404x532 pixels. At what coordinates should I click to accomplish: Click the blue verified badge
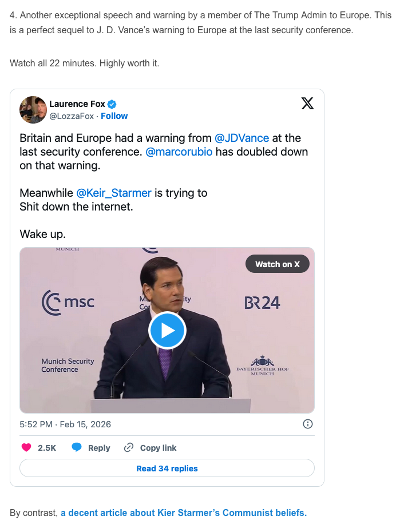[x=113, y=104]
